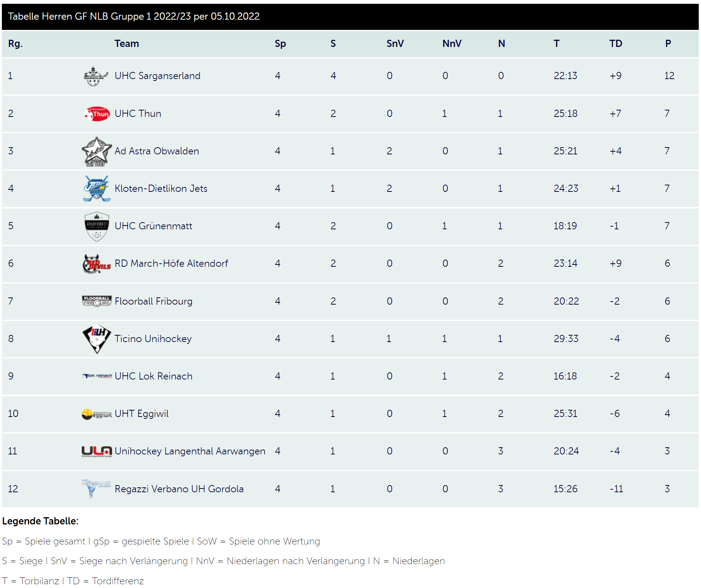
Task: Open the UHC Sarganserland team name
Action: pyautogui.click(x=157, y=76)
